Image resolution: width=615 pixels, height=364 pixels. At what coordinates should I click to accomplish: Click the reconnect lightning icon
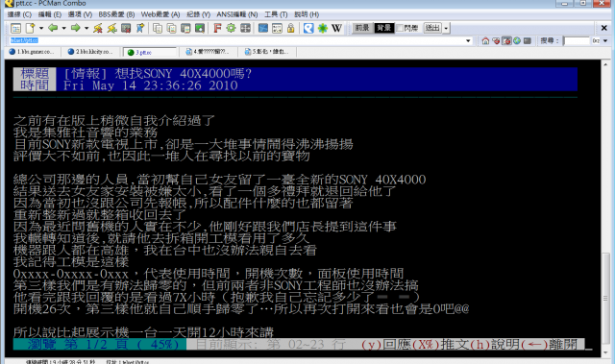(x=112, y=28)
